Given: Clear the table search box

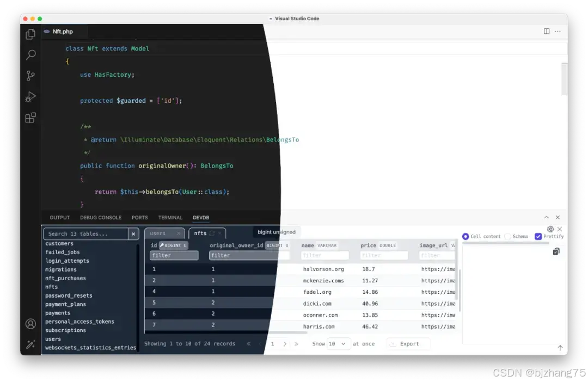Looking at the screenshot, I should [x=133, y=234].
